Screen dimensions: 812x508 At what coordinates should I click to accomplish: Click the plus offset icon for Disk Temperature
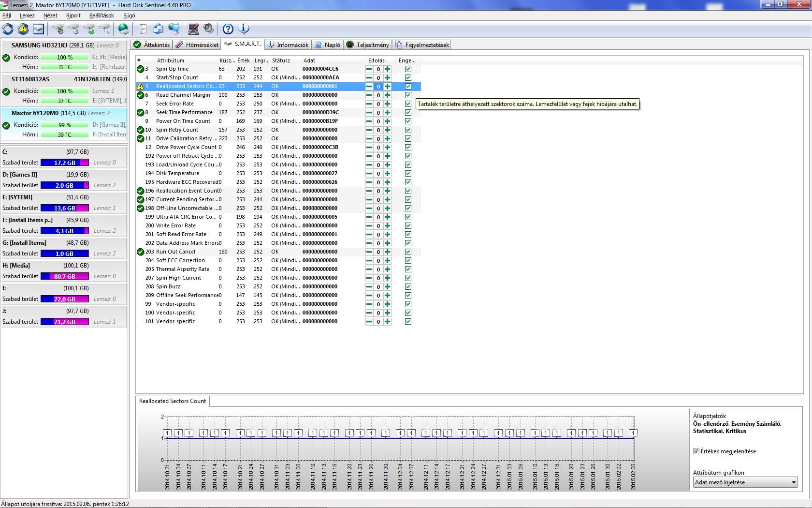pos(387,174)
